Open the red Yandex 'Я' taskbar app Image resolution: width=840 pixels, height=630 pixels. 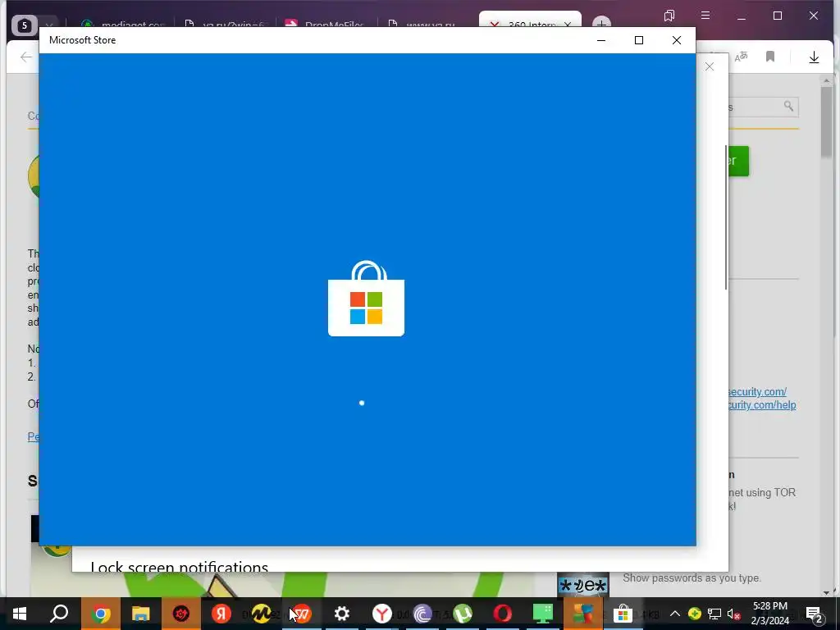tap(221, 614)
